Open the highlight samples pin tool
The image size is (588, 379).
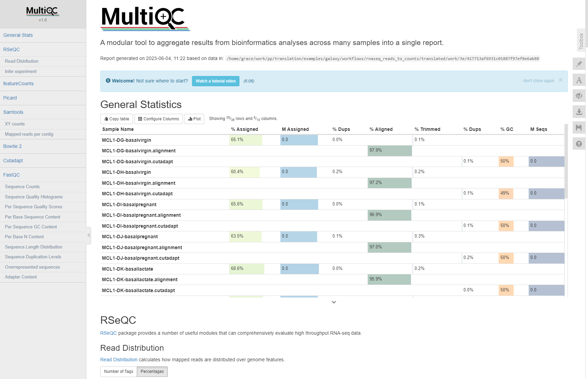tap(579, 64)
